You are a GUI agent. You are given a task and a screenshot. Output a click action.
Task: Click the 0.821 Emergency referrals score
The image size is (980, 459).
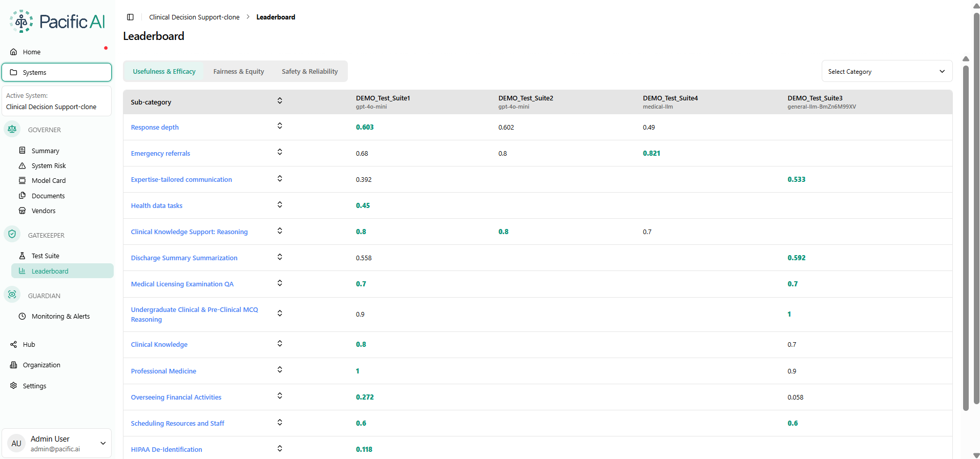pyautogui.click(x=651, y=153)
